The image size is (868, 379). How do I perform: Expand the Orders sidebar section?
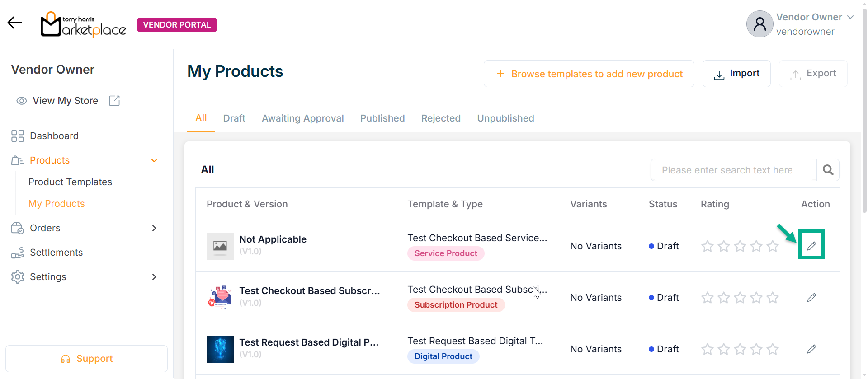point(154,228)
